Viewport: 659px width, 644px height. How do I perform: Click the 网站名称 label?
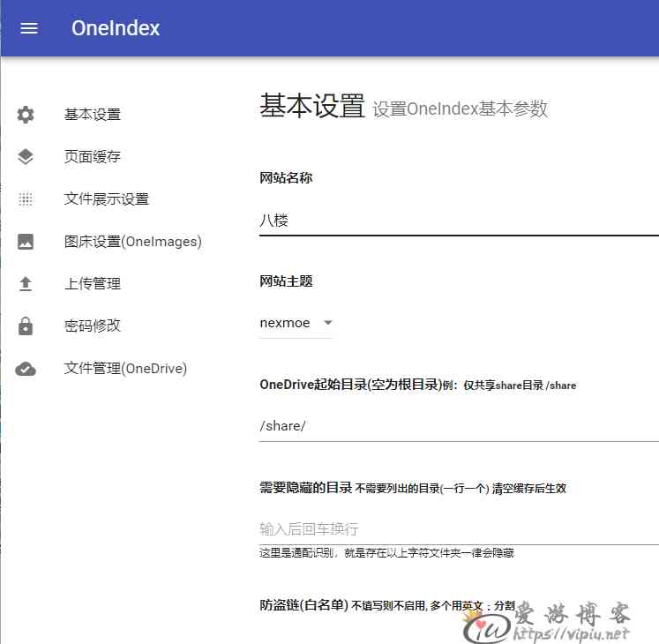coord(286,178)
